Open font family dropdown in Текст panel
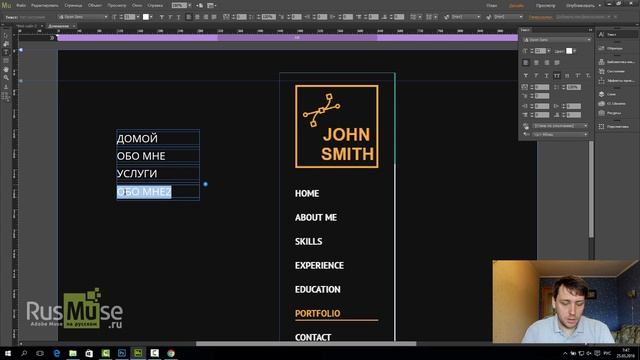This screenshot has height=360, width=640. coord(557,40)
